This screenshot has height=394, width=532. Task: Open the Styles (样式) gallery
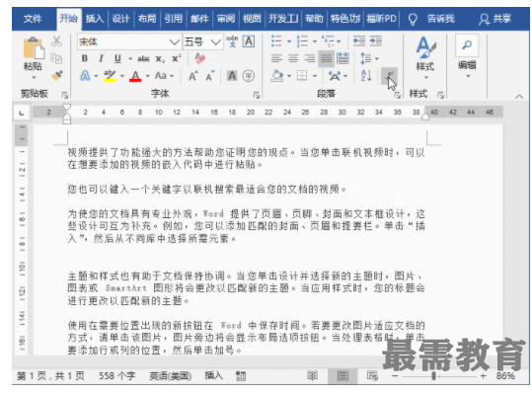(x=425, y=56)
